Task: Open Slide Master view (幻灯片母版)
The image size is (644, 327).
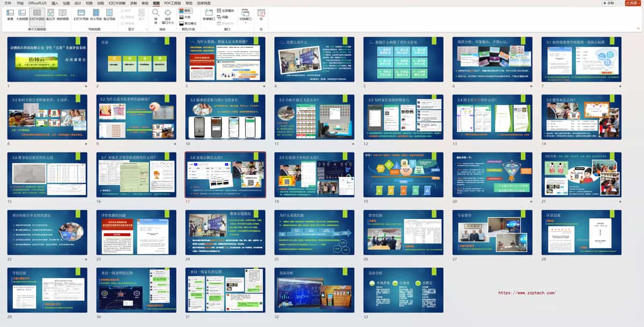Action: 81,14
